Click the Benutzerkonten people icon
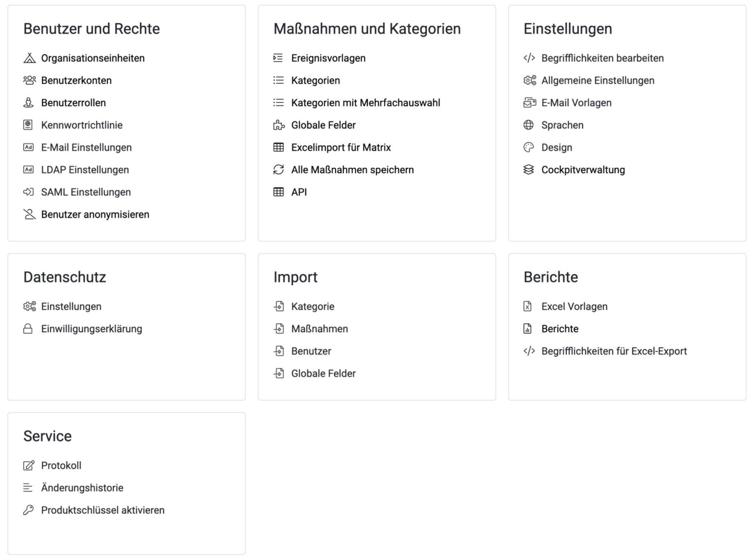Image resolution: width=756 pixels, height=559 pixels. 30,80
